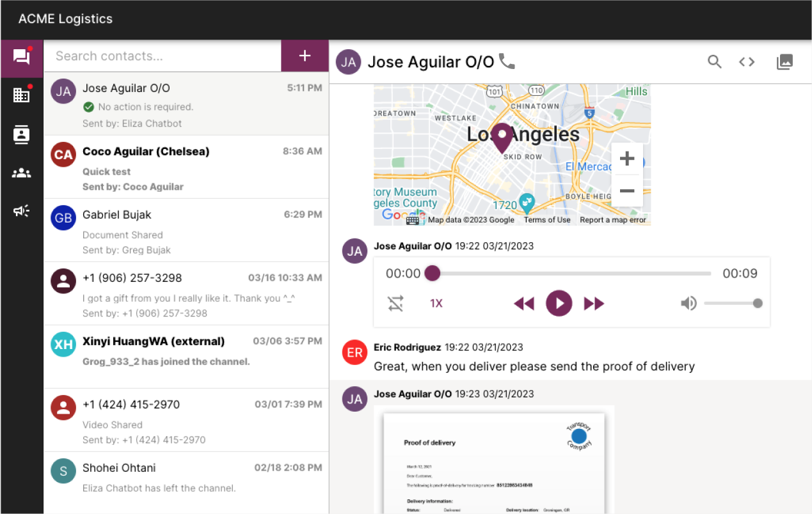
Task: Open the megaphone announcements sidebar icon
Action: pyautogui.click(x=22, y=211)
